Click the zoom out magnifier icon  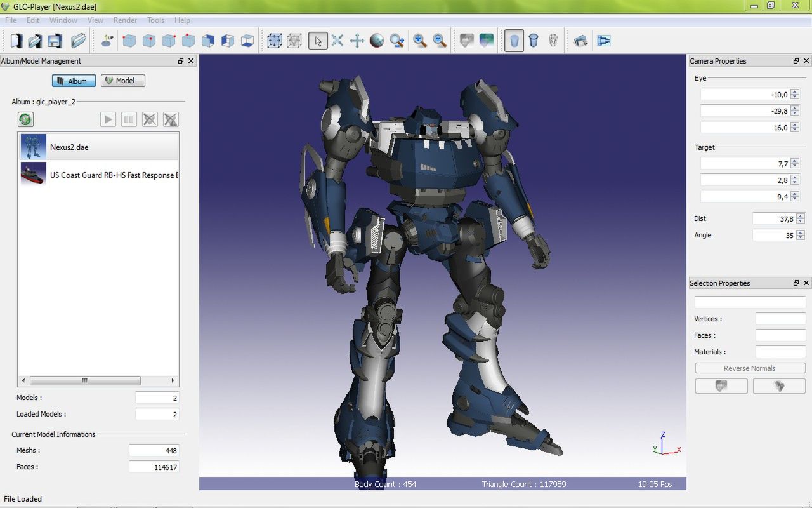coord(440,41)
